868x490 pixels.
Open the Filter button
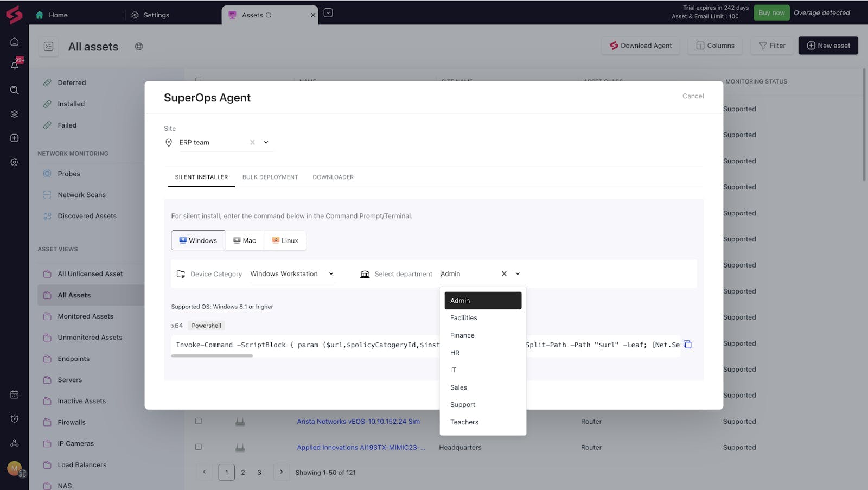pos(772,46)
